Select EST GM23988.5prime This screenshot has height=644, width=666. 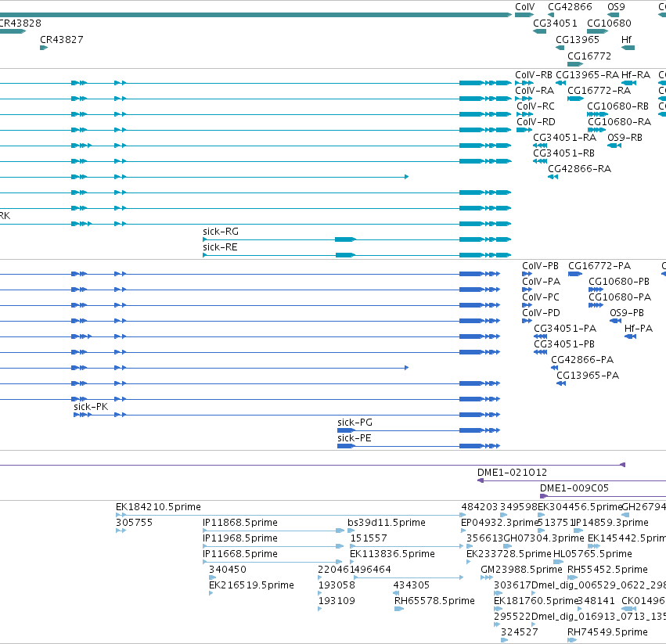click(521, 570)
